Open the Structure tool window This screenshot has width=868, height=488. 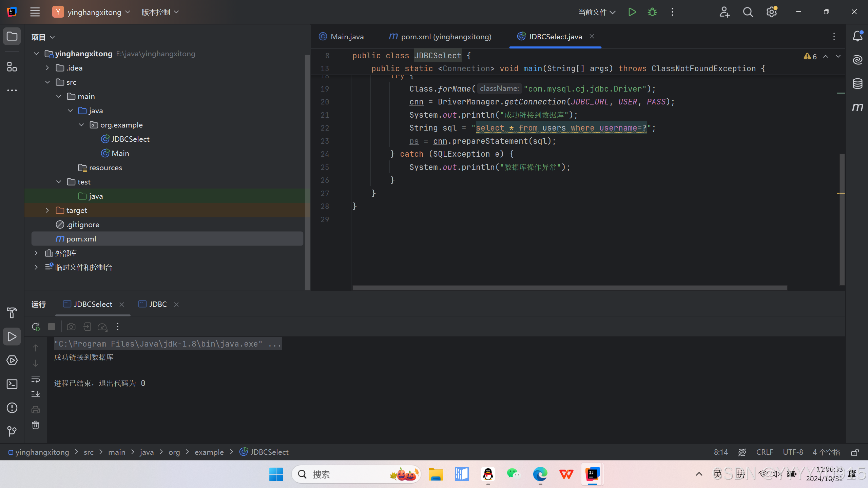coord(12,67)
